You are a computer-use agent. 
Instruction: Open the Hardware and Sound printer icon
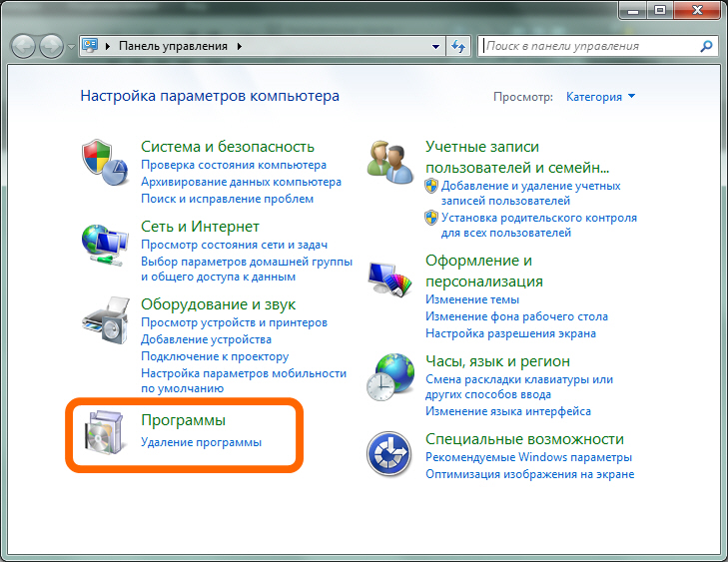pos(105,320)
